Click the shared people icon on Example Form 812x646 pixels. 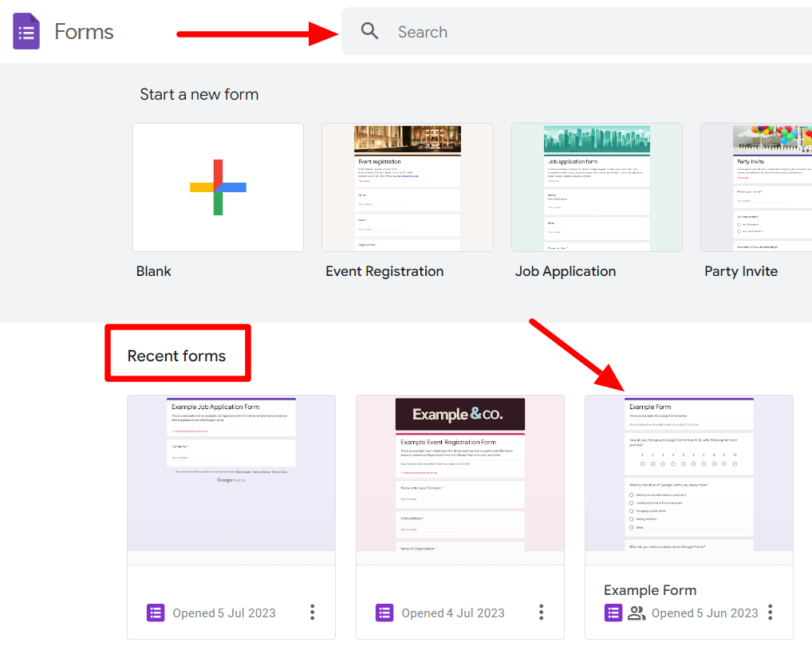click(637, 613)
